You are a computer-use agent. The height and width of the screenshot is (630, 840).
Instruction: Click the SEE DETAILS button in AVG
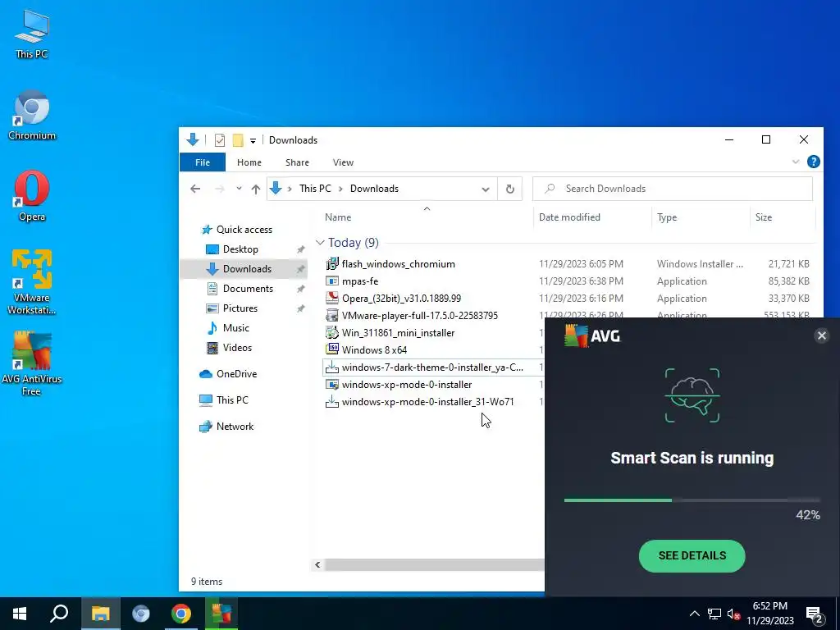coord(692,555)
